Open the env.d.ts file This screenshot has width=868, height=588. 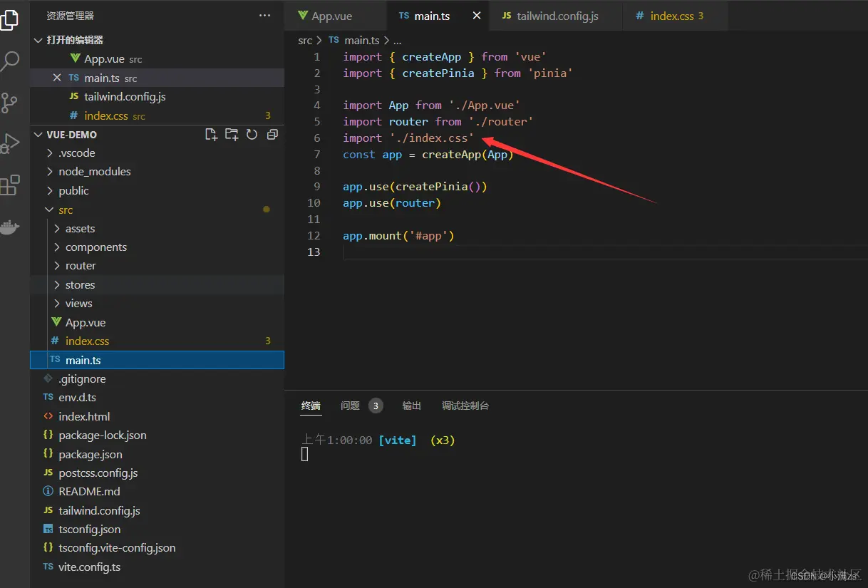[x=157, y=397]
